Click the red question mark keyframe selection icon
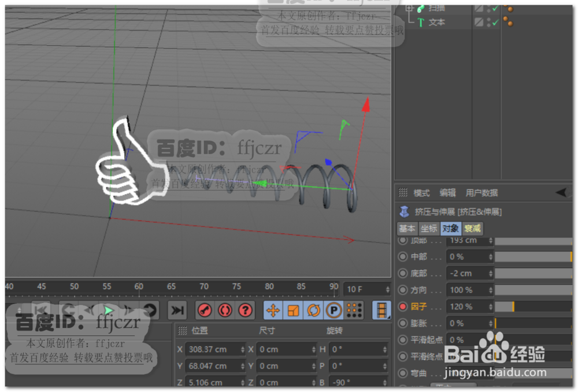 click(x=245, y=310)
